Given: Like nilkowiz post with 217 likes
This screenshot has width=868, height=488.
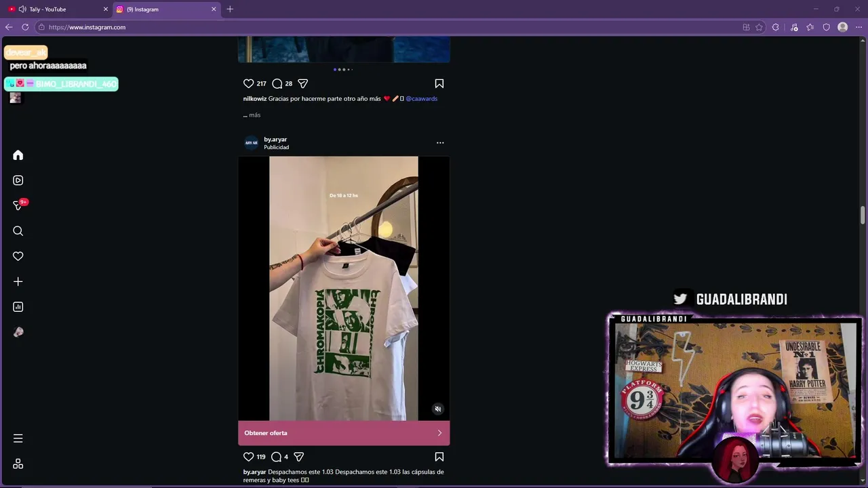Looking at the screenshot, I should (x=248, y=83).
